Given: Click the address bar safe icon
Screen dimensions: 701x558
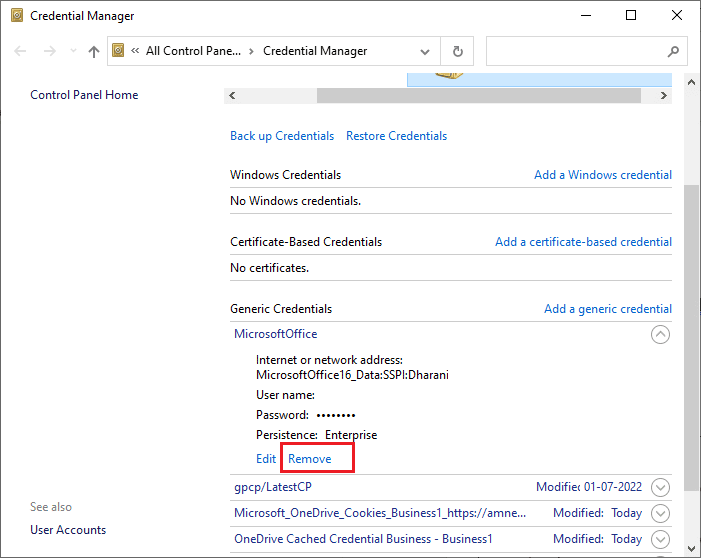Looking at the screenshot, I should pos(118,50).
